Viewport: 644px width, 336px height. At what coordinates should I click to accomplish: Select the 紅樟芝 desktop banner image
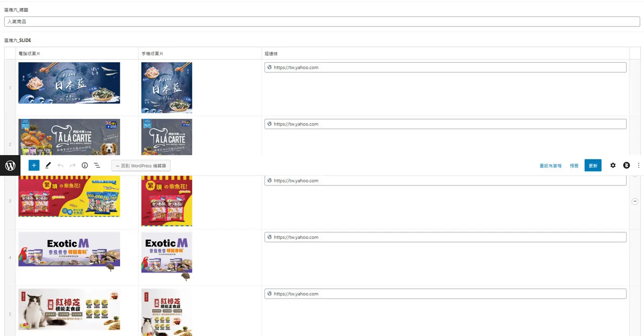coord(69,310)
